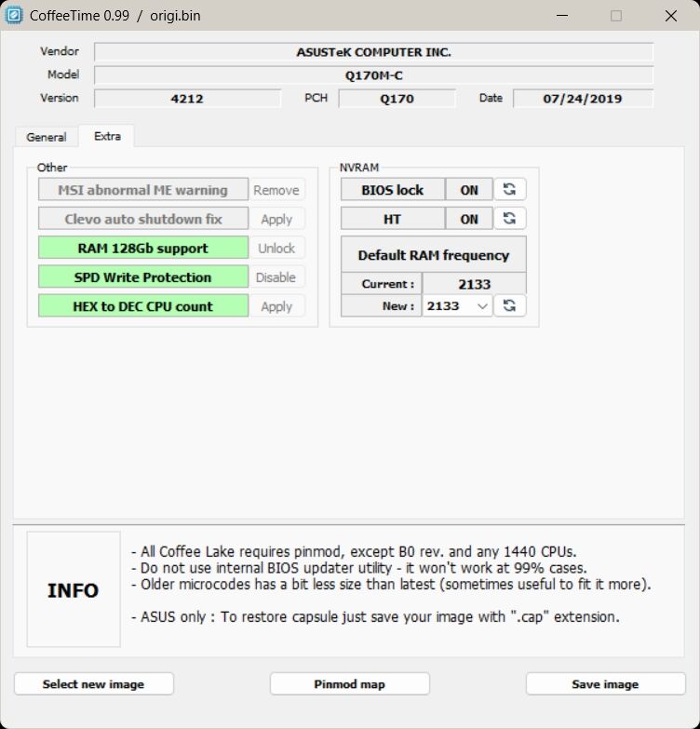Click the SPD Write Protection label
Viewport: 700px width, 729px height.
143,277
